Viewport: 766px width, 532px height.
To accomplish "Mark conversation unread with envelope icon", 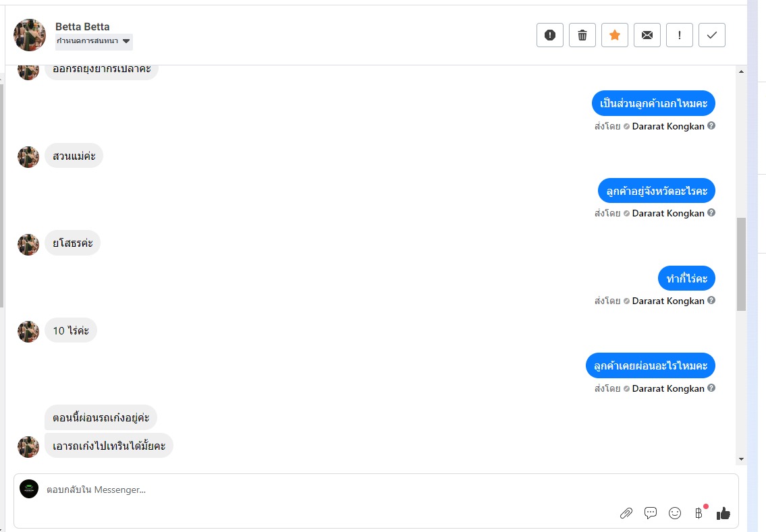I will [x=647, y=35].
